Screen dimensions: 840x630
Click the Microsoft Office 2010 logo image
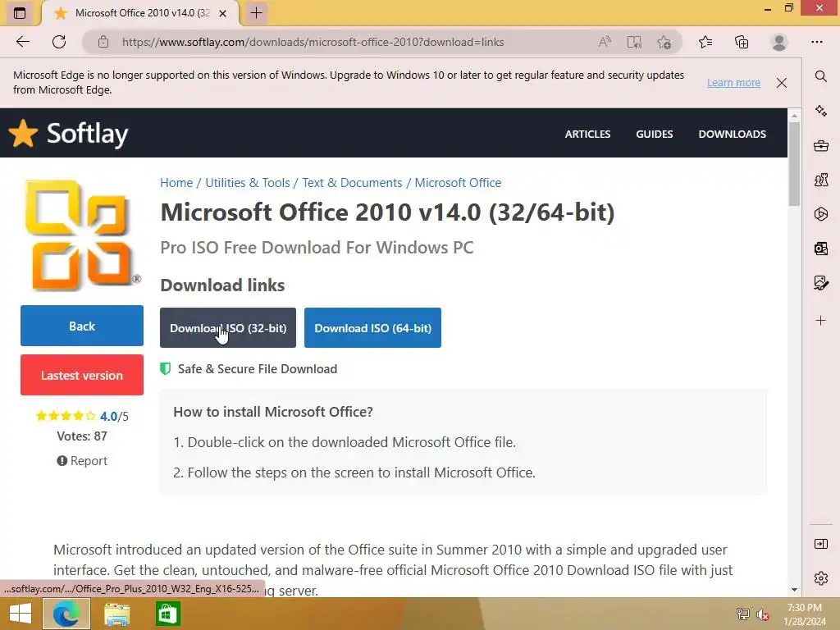(x=81, y=235)
